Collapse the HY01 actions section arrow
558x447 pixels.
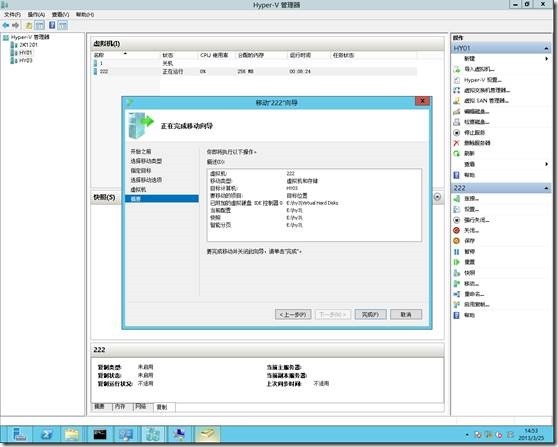tap(546, 48)
